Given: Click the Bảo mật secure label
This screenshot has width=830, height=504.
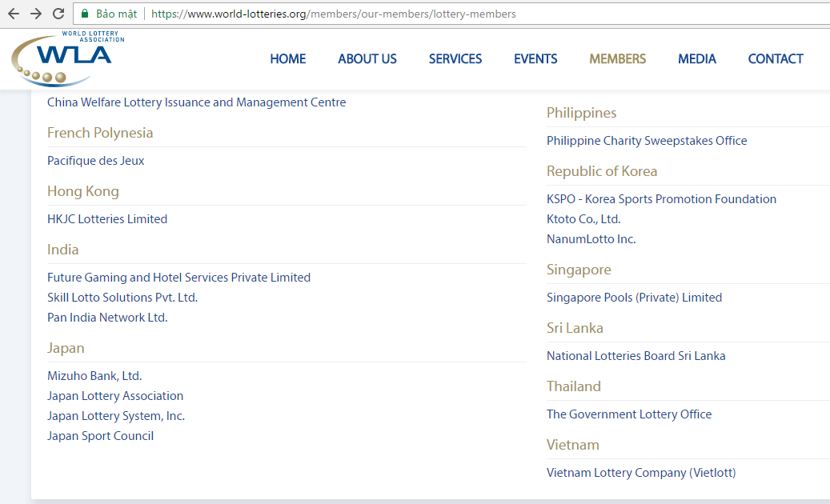Looking at the screenshot, I should 116,14.
